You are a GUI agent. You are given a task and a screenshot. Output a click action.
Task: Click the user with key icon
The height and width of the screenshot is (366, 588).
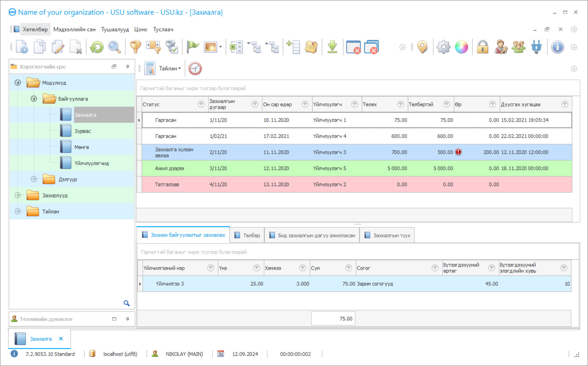[x=500, y=47]
